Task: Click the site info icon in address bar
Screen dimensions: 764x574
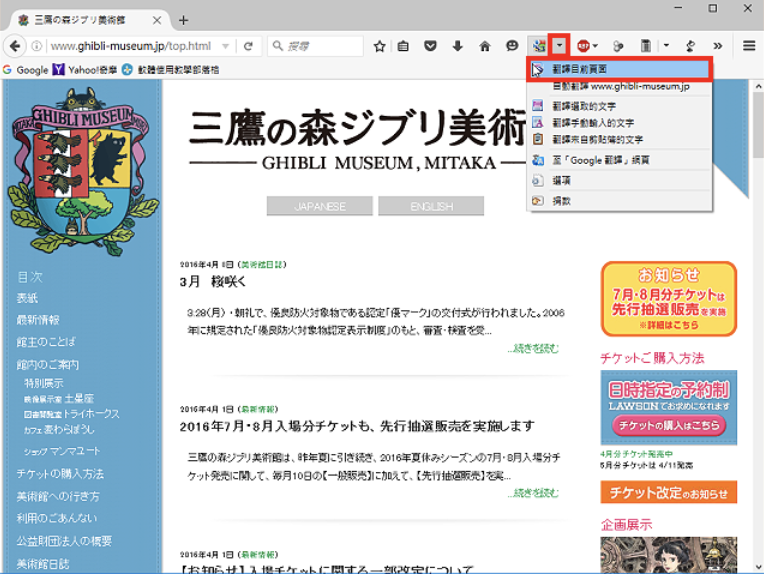Action: pos(37,46)
